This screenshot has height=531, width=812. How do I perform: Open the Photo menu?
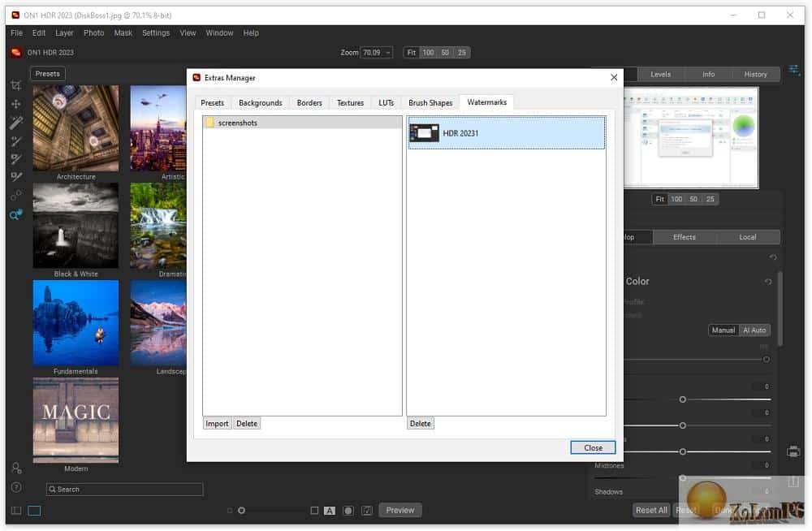93,32
